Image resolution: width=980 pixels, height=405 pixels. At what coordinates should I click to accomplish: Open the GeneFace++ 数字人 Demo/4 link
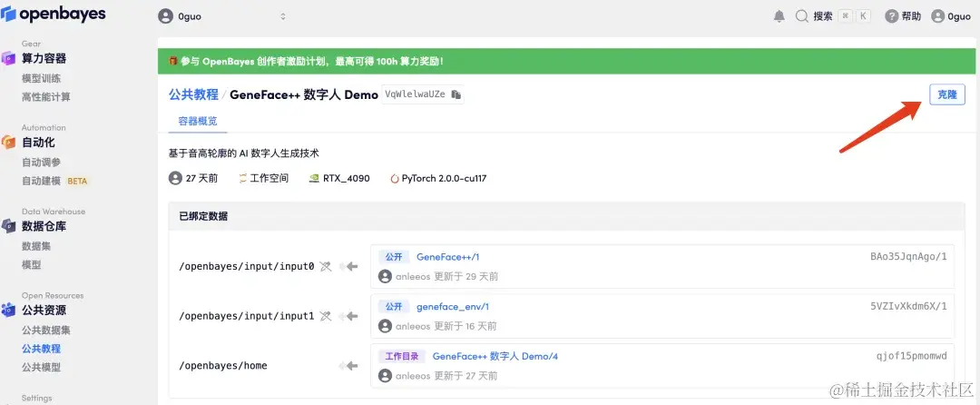point(495,356)
